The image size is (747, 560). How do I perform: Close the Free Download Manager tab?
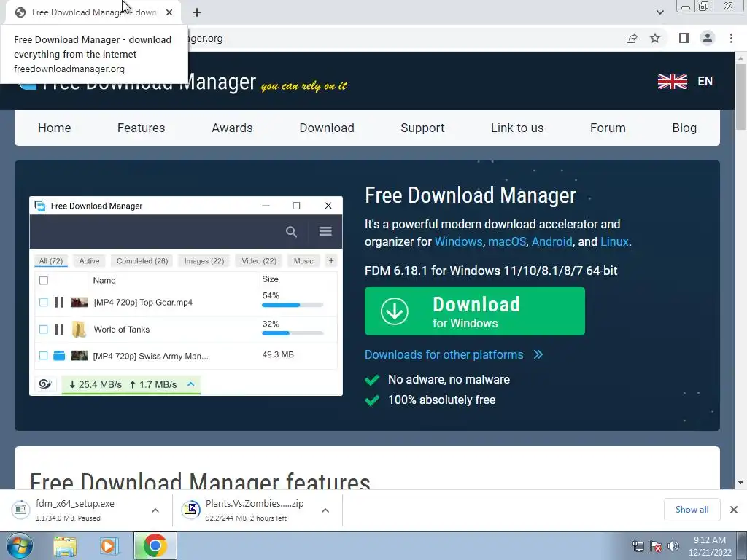(169, 12)
